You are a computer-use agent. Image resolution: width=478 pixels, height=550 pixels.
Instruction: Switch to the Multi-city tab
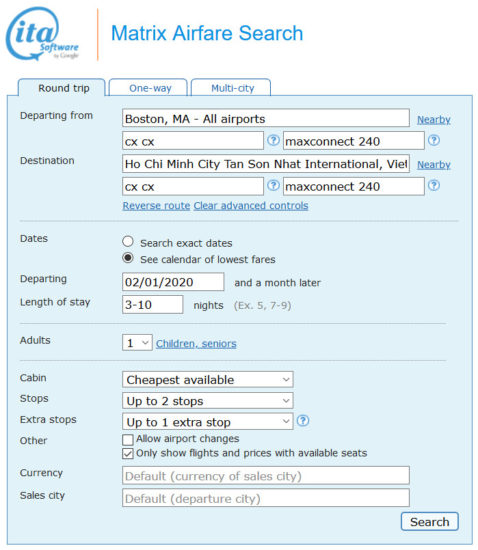(231, 88)
